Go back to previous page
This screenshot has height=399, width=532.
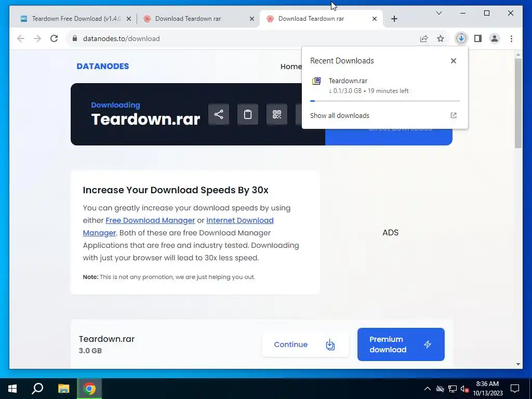pos(21,38)
